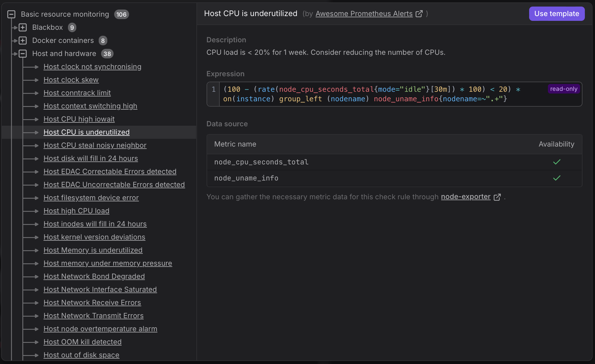The width and height of the screenshot is (595, 364).
Task: Click the Metric name column header
Action: 235,144
